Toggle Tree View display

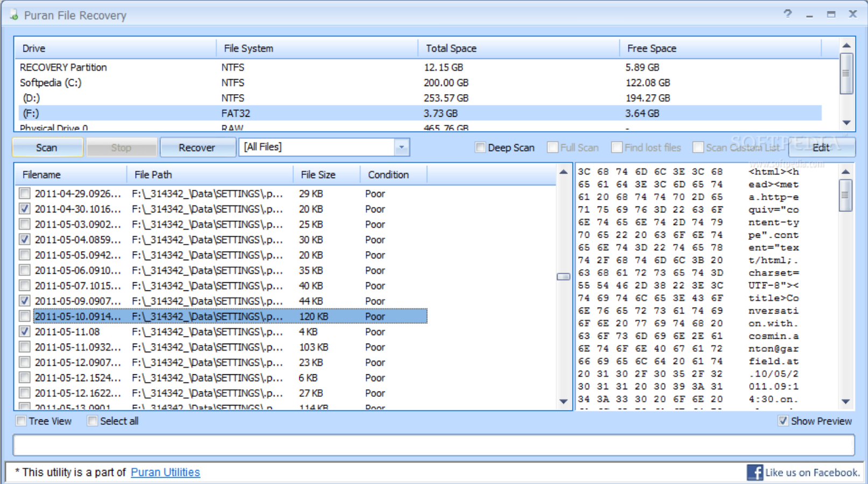click(20, 421)
